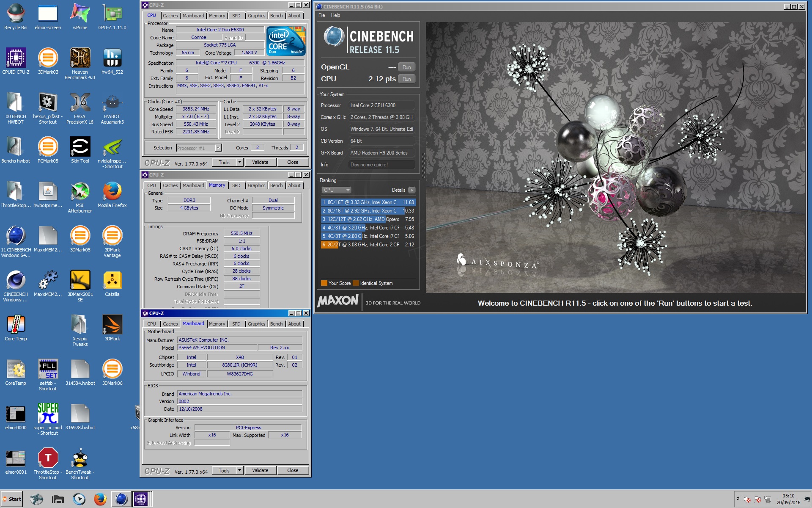Open the Xevipiu Tweaks desktop icon
Viewport: 812px width, 508px height.
coord(80,330)
